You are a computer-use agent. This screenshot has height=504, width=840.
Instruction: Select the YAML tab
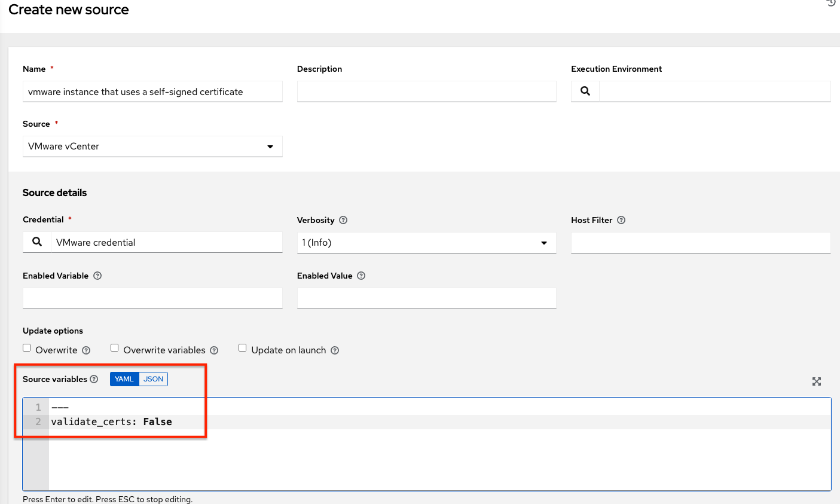[123, 379]
